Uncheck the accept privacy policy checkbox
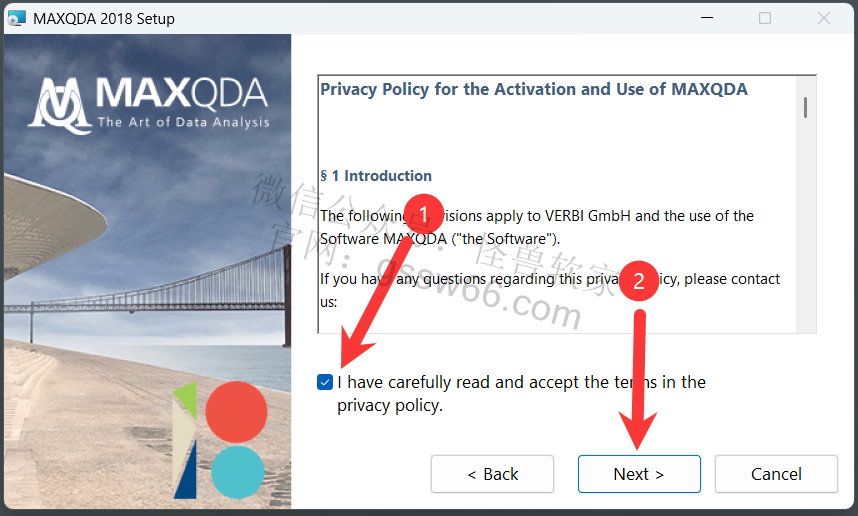The height and width of the screenshot is (516, 858). (325, 382)
